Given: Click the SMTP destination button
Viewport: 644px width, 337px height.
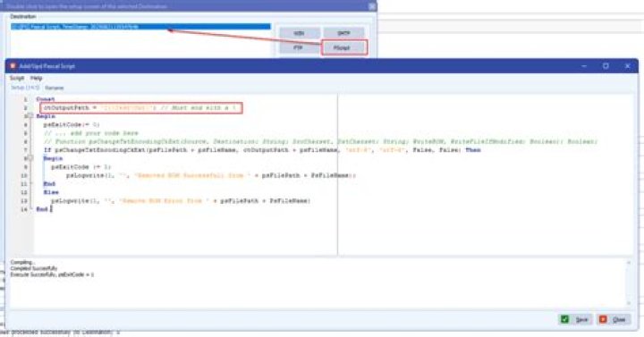Looking at the screenshot, I should (x=343, y=33).
